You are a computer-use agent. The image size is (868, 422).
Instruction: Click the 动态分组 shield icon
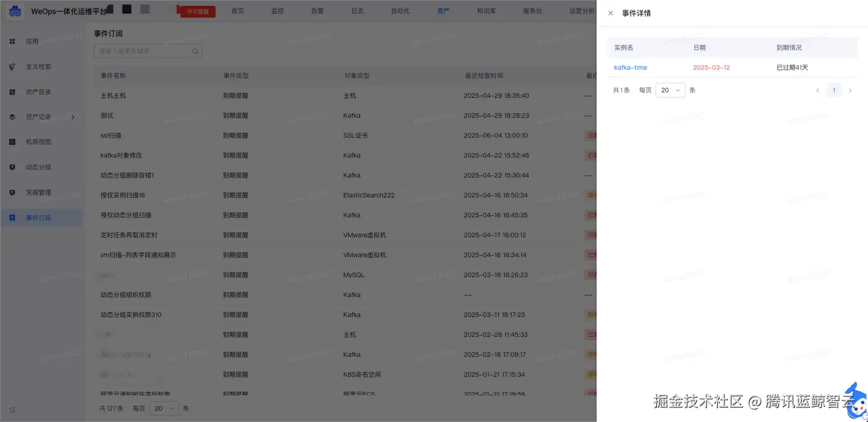[12, 168]
